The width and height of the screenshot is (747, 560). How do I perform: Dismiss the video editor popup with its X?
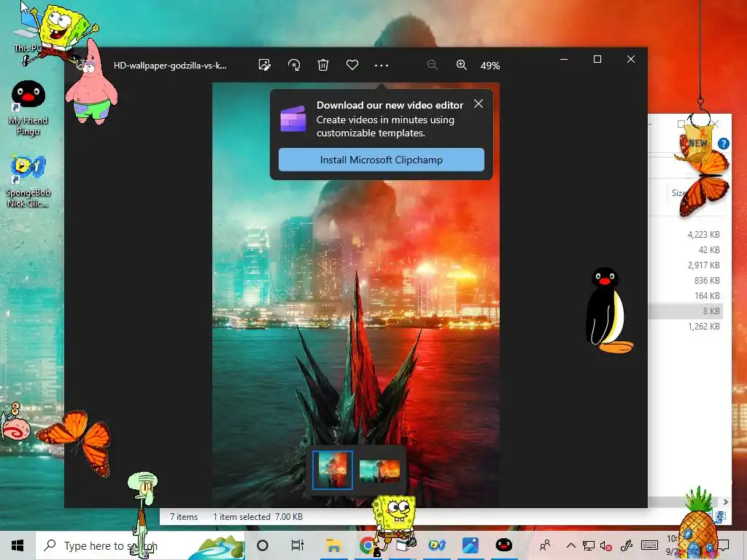[x=479, y=104]
